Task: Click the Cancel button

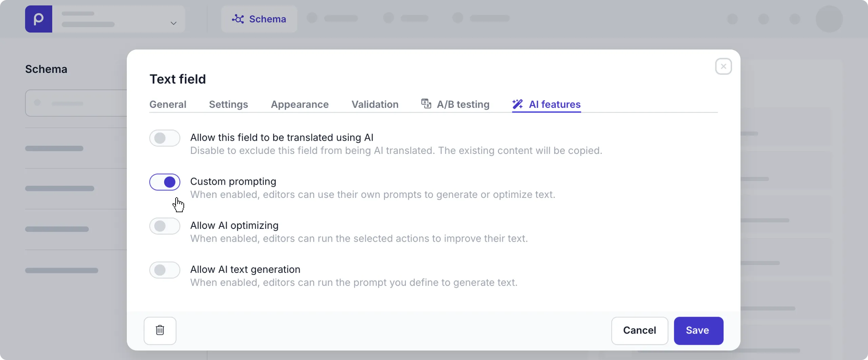Action: click(x=639, y=331)
